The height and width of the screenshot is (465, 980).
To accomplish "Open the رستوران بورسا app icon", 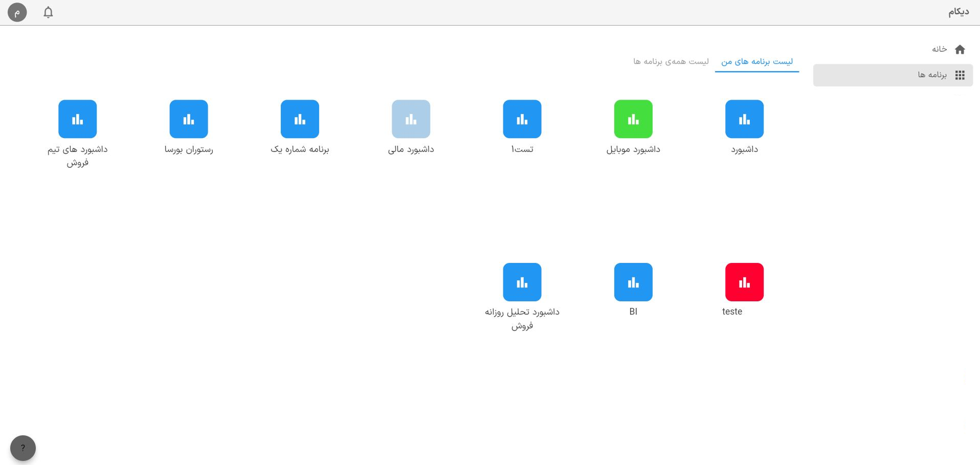I will 189,119.
